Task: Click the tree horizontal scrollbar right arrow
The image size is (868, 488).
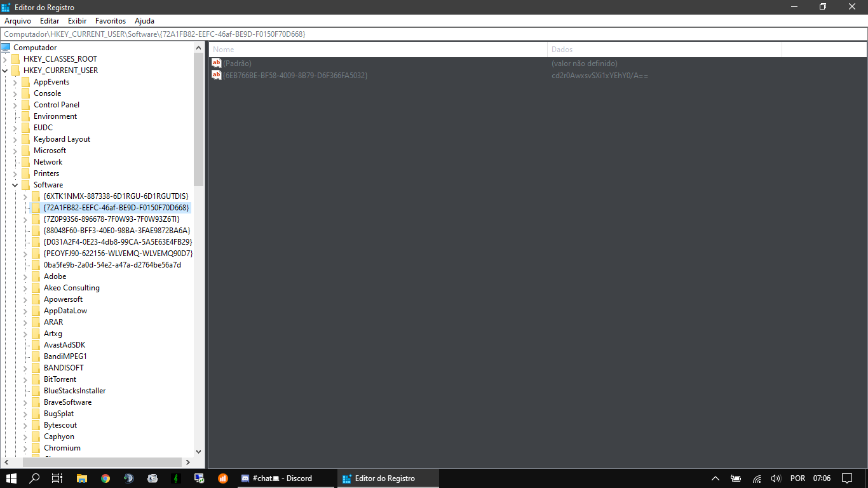Action: coord(188,462)
